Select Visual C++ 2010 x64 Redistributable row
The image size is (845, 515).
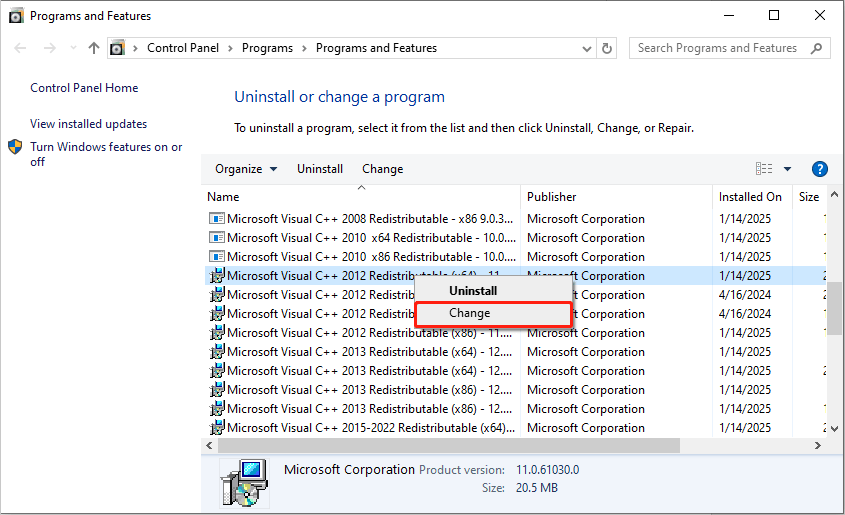516,238
